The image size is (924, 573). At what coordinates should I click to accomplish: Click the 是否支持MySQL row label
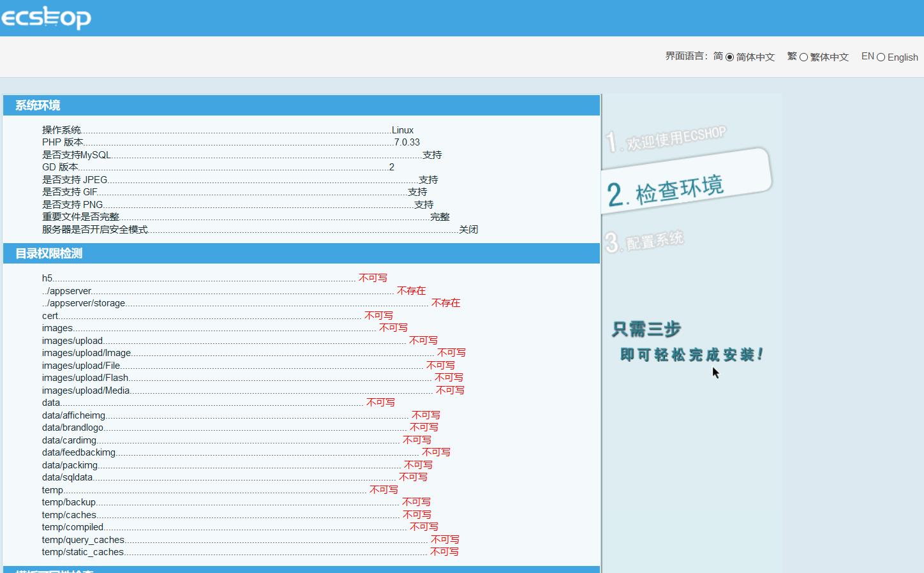point(77,155)
